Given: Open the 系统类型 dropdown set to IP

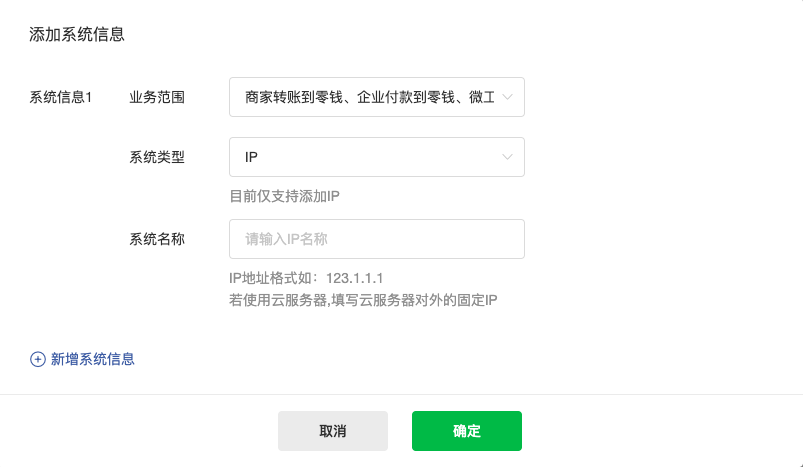Looking at the screenshot, I should (376, 157).
